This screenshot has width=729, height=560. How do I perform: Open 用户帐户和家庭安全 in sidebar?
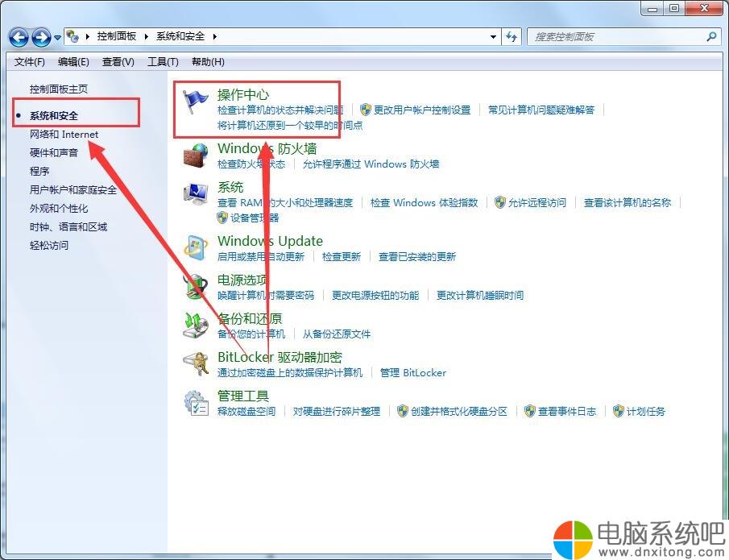pos(73,190)
